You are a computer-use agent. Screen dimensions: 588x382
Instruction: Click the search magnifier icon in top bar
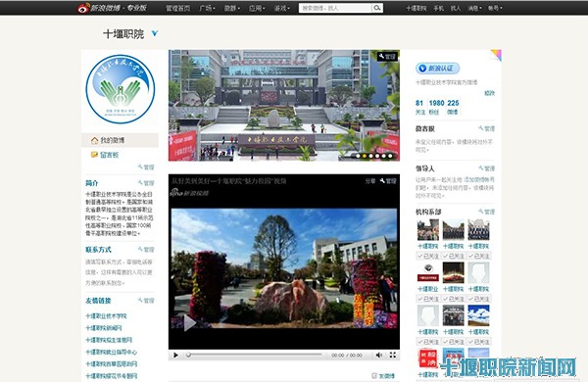(x=377, y=8)
